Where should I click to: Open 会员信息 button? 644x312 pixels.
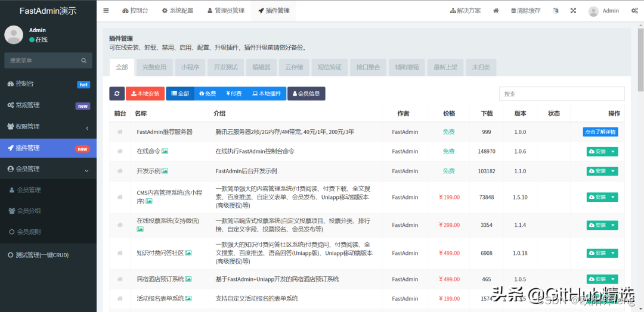pos(306,93)
